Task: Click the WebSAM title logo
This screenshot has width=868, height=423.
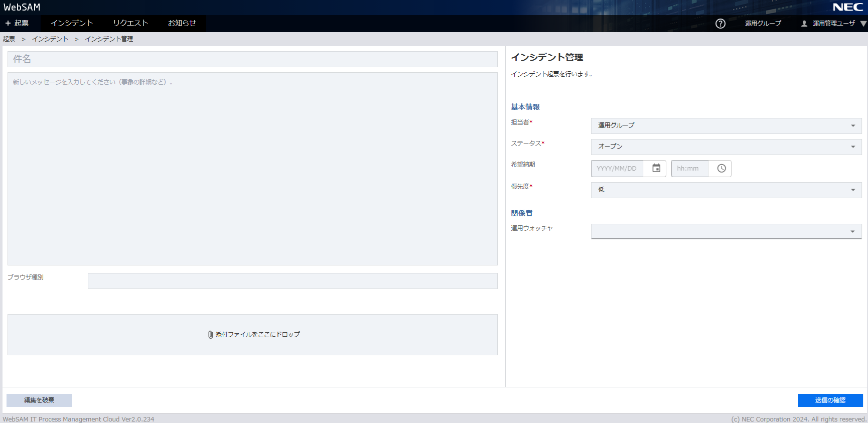Action: 22,7
